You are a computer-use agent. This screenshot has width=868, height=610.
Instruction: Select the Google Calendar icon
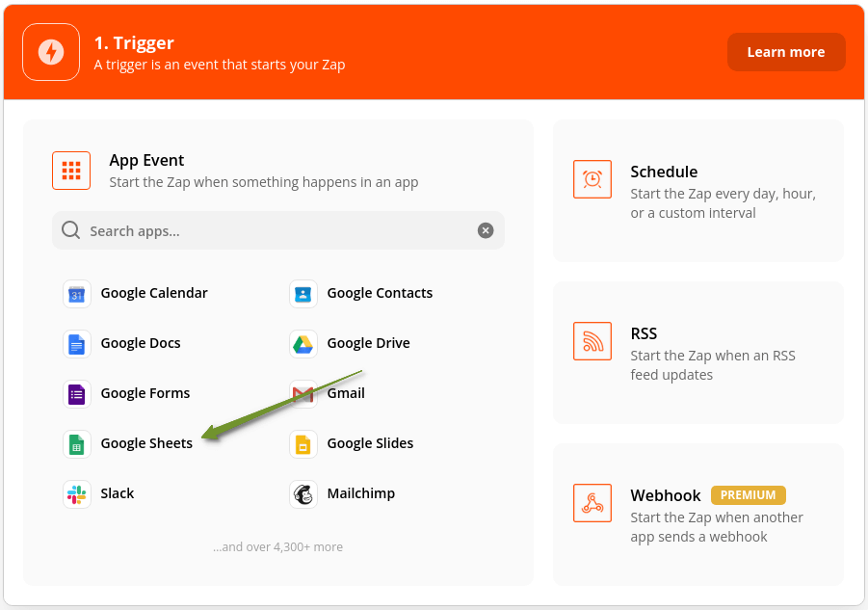click(77, 293)
